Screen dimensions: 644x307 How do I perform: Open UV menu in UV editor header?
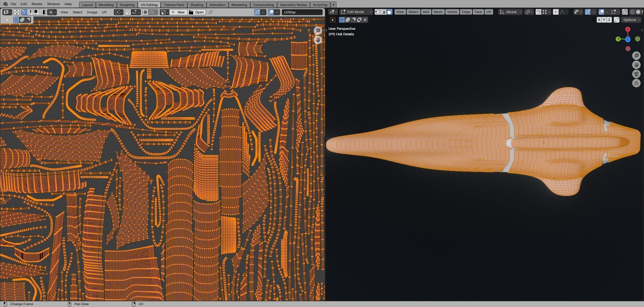104,12
